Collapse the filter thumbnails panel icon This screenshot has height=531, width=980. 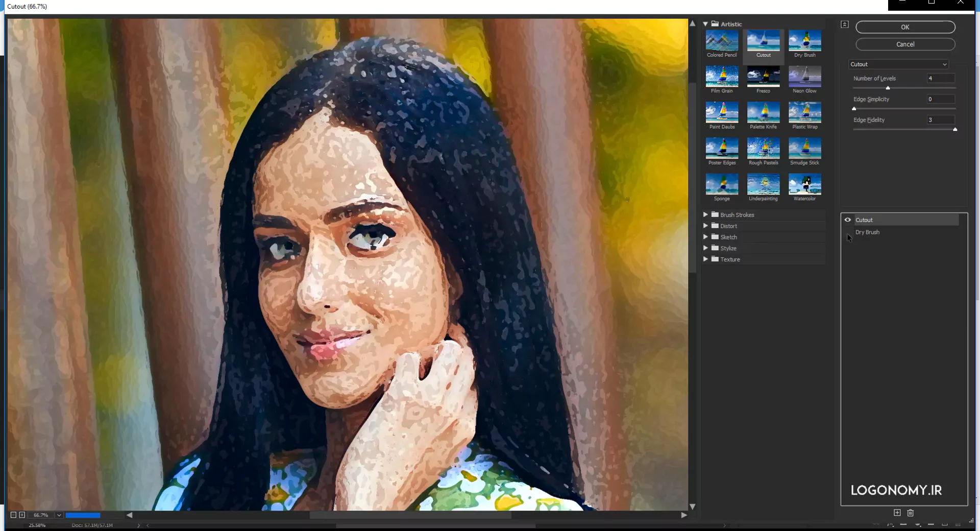coord(845,24)
